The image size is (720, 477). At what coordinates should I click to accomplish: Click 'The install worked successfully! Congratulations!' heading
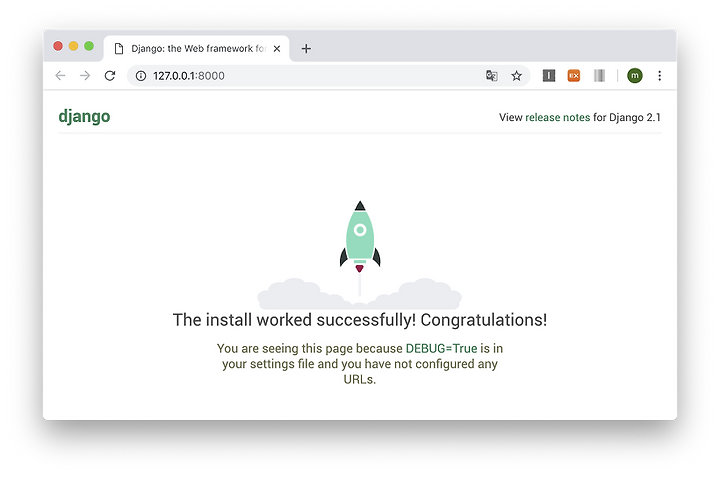coord(360,320)
